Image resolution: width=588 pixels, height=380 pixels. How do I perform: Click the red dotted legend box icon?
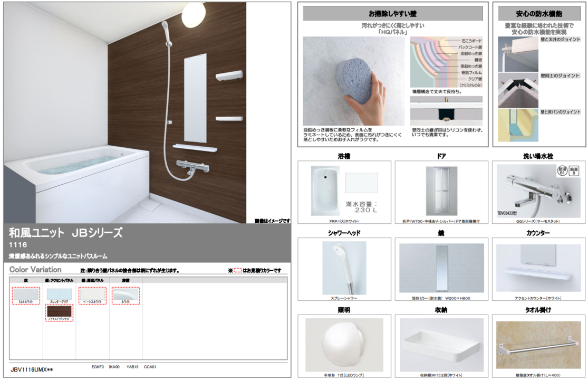[x=238, y=270]
